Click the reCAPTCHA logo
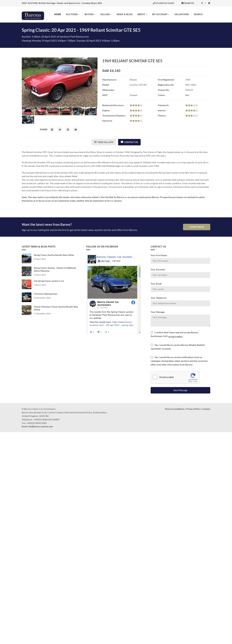Viewport: 232px width, 644px height. pos(193,375)
